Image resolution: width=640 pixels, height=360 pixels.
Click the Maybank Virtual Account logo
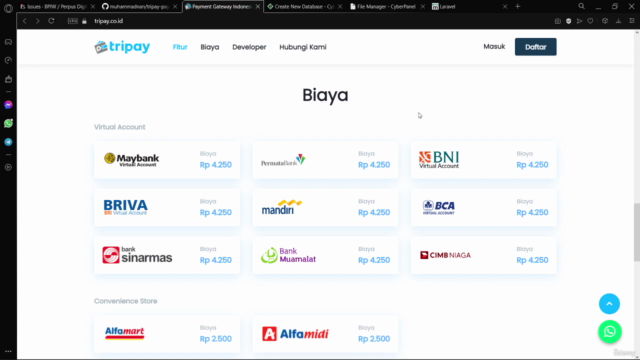(131, 160)
